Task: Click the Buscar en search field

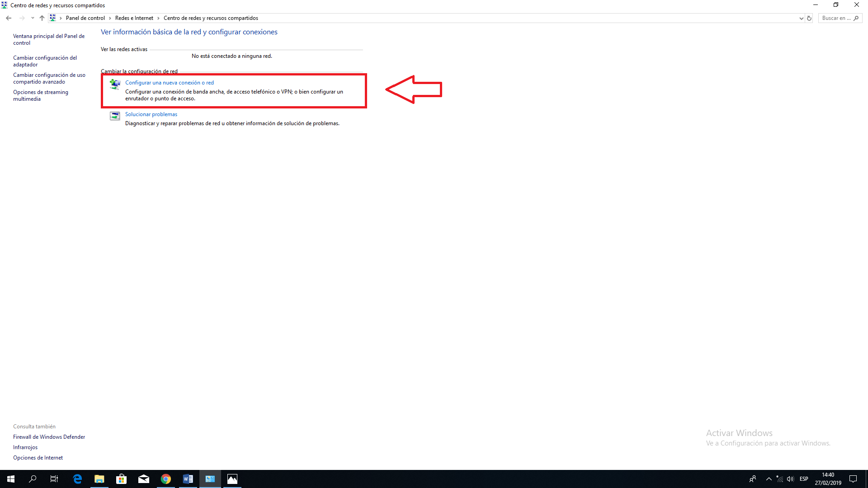Action: [x=835, y=18]
